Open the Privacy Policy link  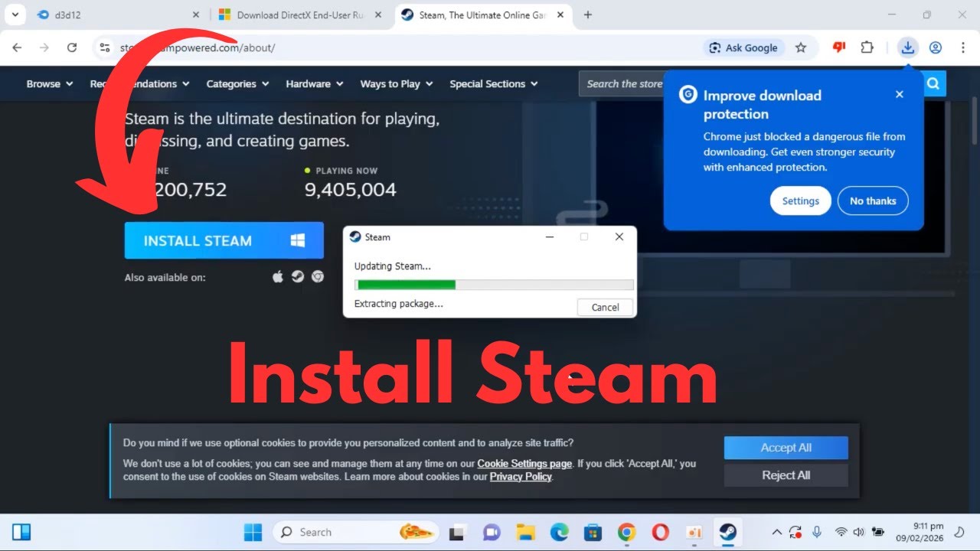[x=521, y=476]
